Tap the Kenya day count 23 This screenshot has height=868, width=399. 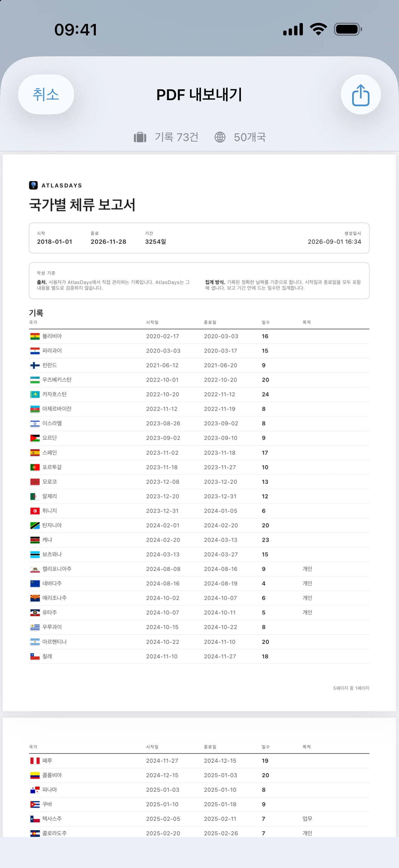point(265,540)
